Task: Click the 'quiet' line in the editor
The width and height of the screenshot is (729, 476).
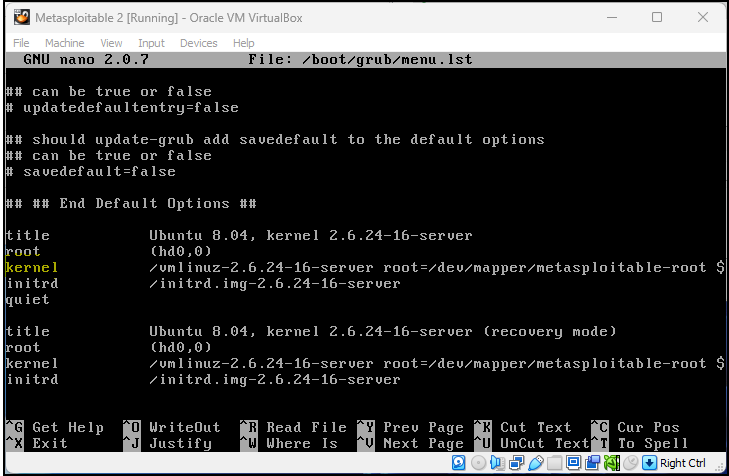Action: (x=27, y=299)
